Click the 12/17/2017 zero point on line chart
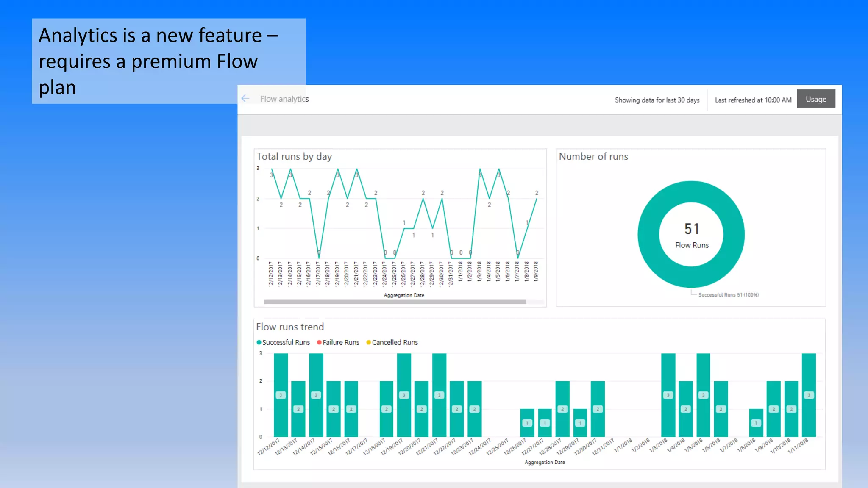The height and width of the screenshot is (488, 868). coord(319,258)
